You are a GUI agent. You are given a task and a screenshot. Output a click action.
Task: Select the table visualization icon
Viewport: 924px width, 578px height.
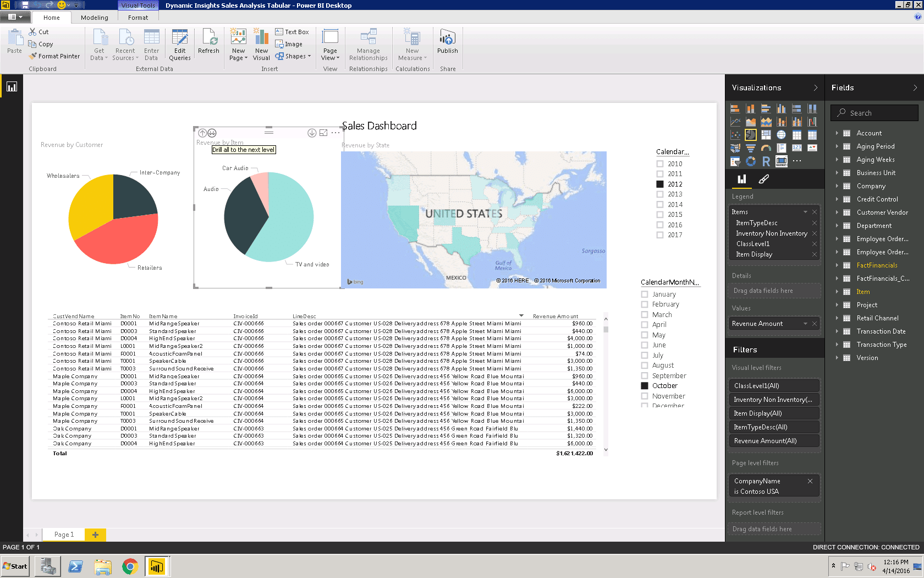(x=797, y=134)
